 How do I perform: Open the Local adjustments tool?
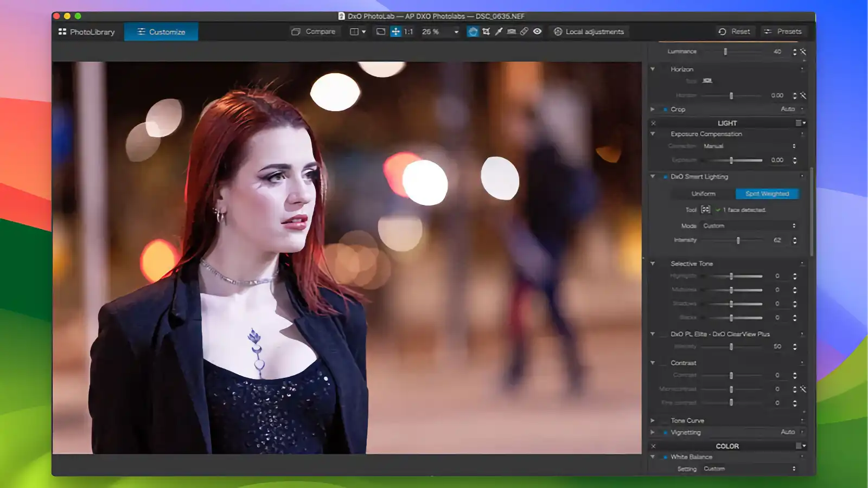click(588, 31)
